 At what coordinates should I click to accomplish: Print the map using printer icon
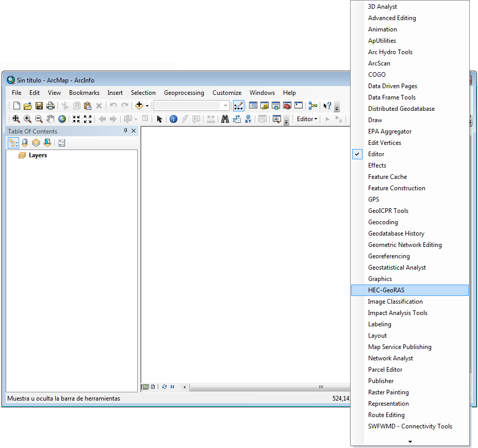tap(51, 106)
